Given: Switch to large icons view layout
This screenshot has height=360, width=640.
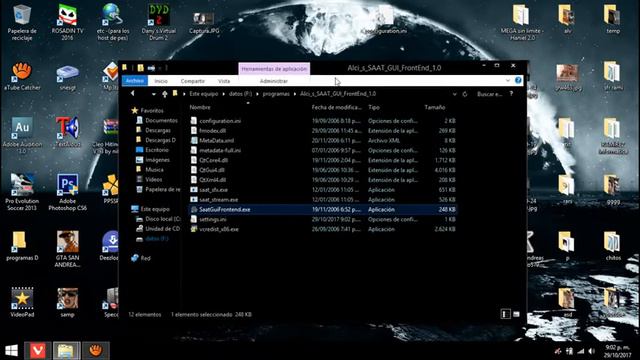Looking at the screenshot, I should (x=516, y=314).
